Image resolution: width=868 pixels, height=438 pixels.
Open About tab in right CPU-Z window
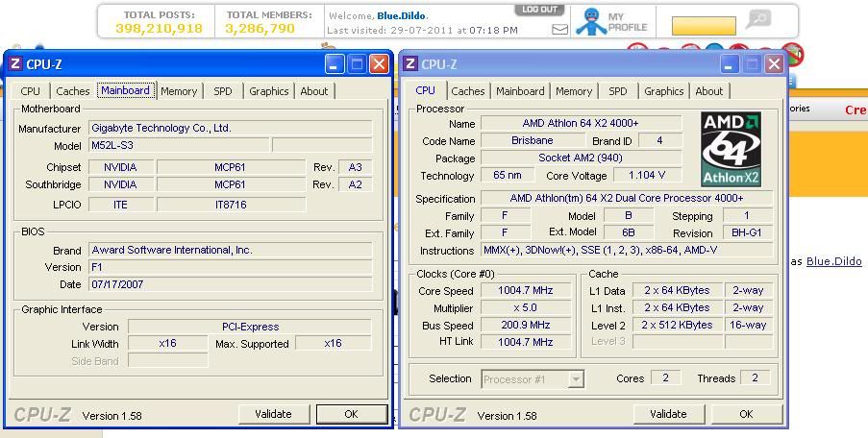click(709, 91)
